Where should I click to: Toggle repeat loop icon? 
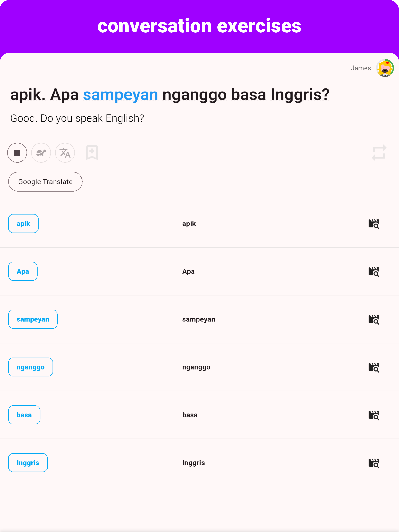pos(379,153)
